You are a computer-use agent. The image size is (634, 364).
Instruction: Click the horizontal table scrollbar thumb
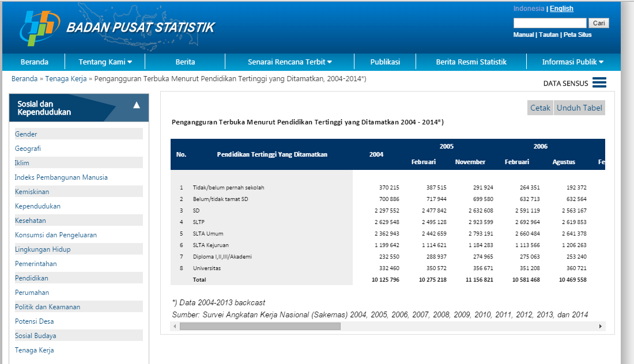point(260,326)
